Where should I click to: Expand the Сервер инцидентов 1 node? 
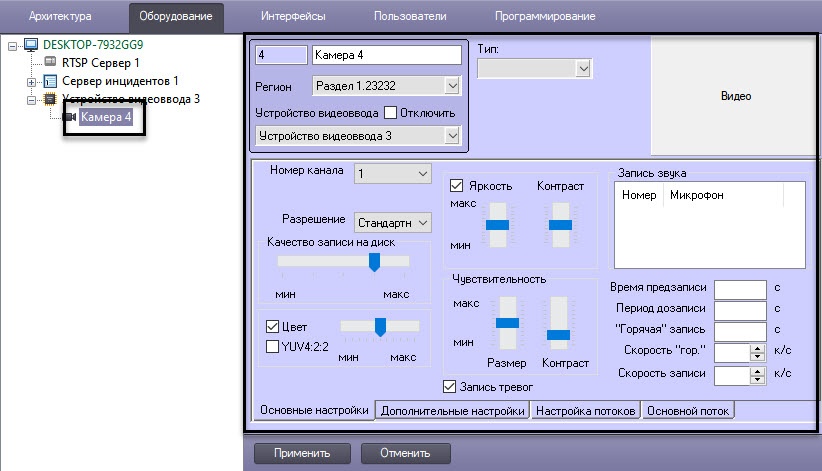tap(32, 80)
